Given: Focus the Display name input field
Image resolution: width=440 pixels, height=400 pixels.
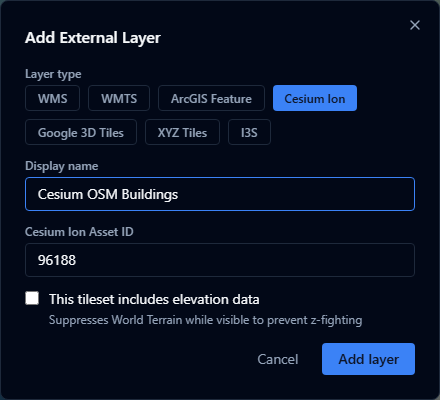Looking at the screenshot, I should click(x=220, y=194).
